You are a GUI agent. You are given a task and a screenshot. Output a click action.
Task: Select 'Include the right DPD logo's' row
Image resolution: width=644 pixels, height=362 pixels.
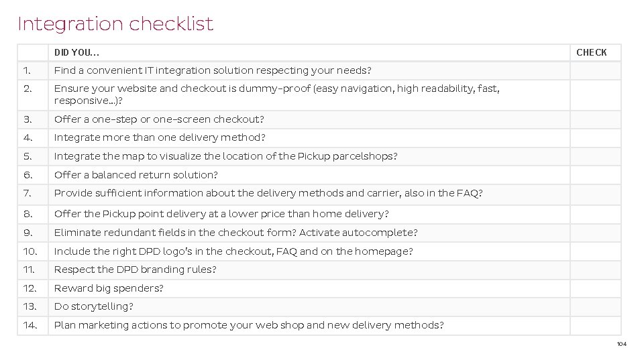[233, 251]
